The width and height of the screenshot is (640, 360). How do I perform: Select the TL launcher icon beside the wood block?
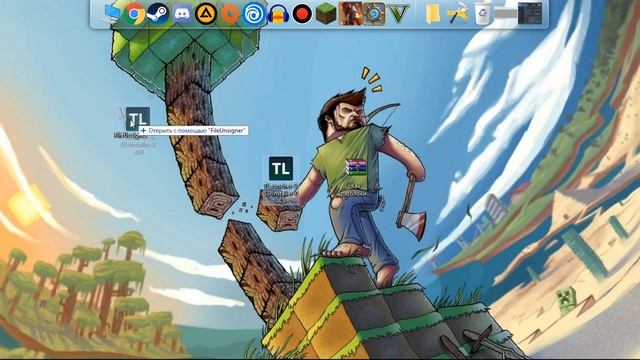(x=281, y=168)
